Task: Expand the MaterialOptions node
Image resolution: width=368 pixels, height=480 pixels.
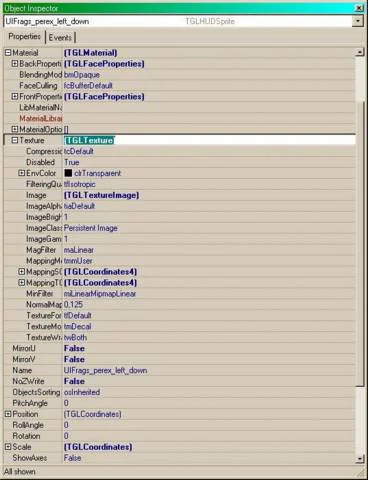Action: 15,129
